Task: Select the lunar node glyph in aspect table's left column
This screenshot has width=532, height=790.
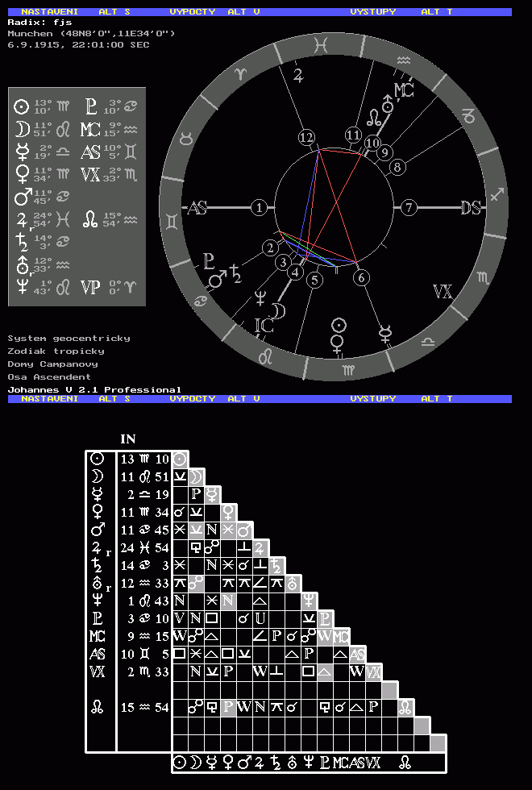Action: (97, 708)
